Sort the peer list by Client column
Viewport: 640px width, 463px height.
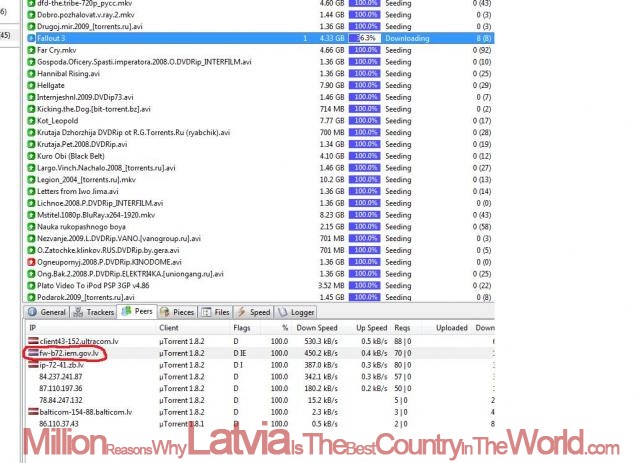pyautogui.click(x=175, y=327)
